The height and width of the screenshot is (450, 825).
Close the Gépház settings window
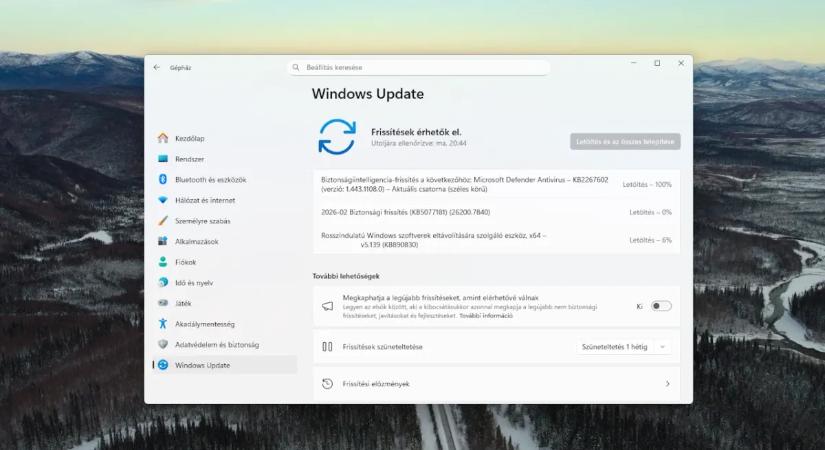[681, 63]
